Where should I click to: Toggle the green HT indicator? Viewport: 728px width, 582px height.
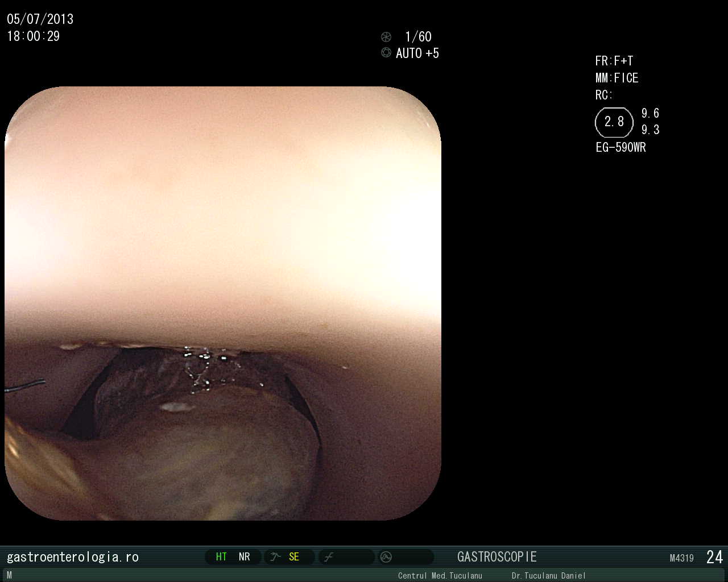[x=221, y=557]
